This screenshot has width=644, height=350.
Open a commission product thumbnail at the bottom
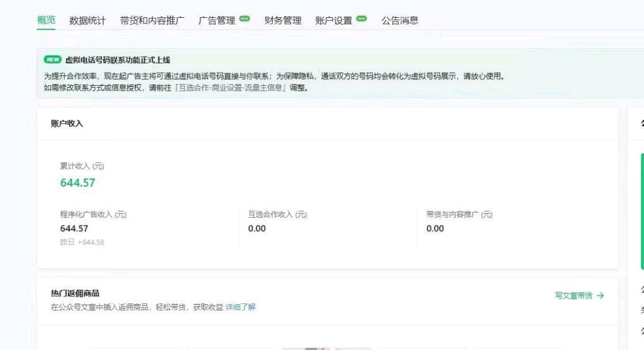click(x=326, y=347)
